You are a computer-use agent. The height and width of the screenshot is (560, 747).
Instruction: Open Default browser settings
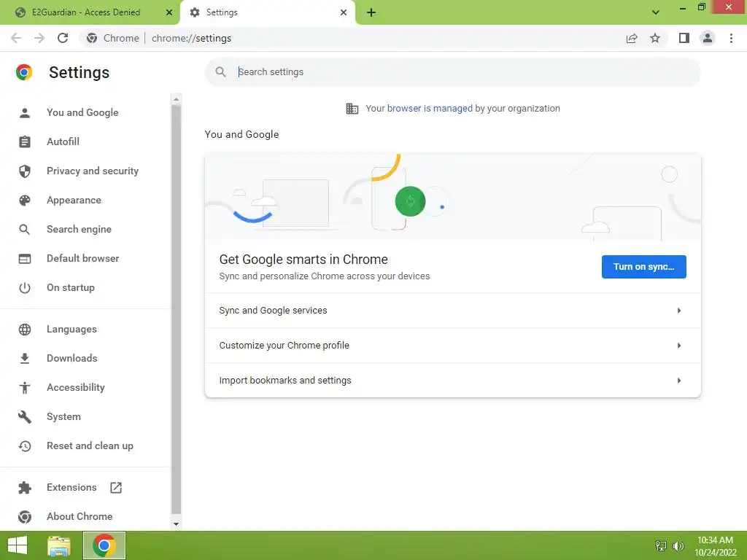83,258
